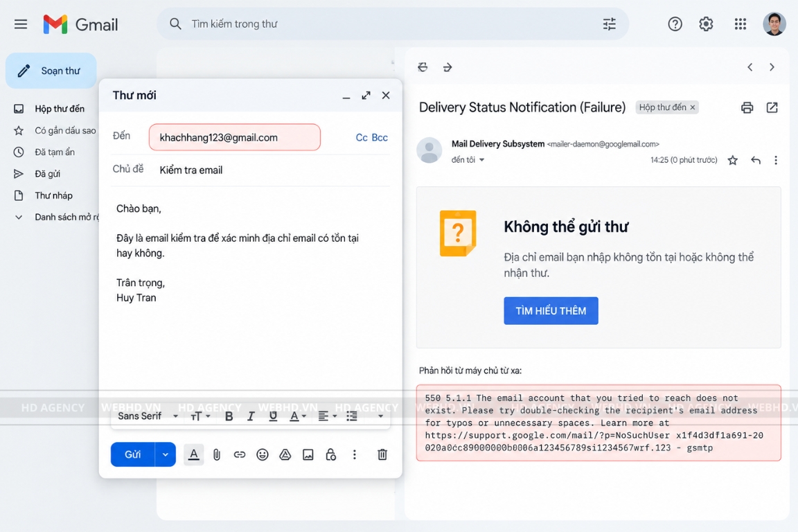Click the Đến recipient field
Screen dimensions: 798x532
click(235, 137)
